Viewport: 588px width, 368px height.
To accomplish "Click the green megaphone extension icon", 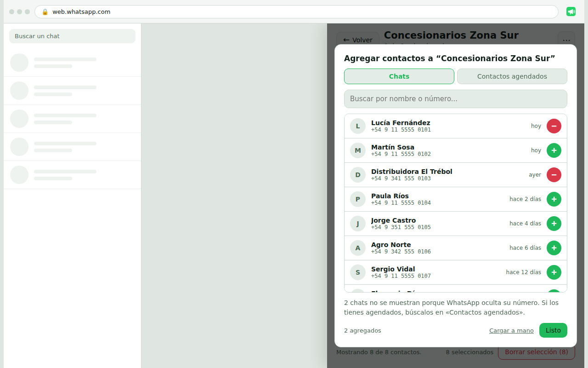I will (571, 11).
